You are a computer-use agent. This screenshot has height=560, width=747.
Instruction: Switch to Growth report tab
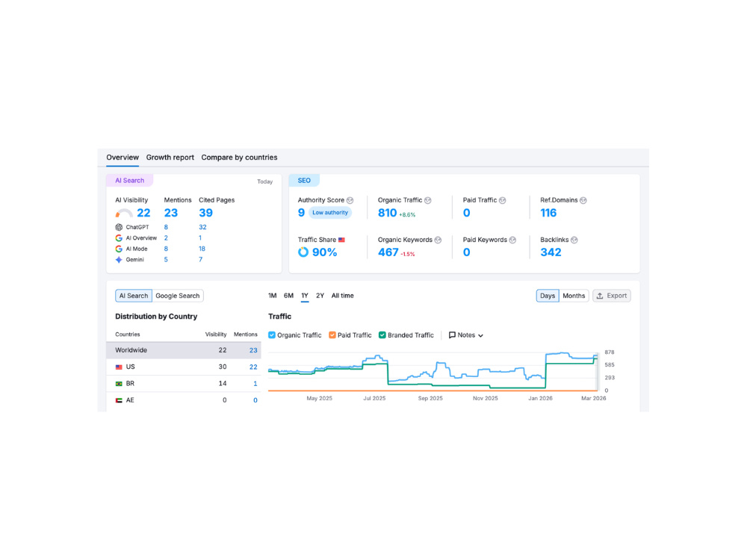point(170,157)
